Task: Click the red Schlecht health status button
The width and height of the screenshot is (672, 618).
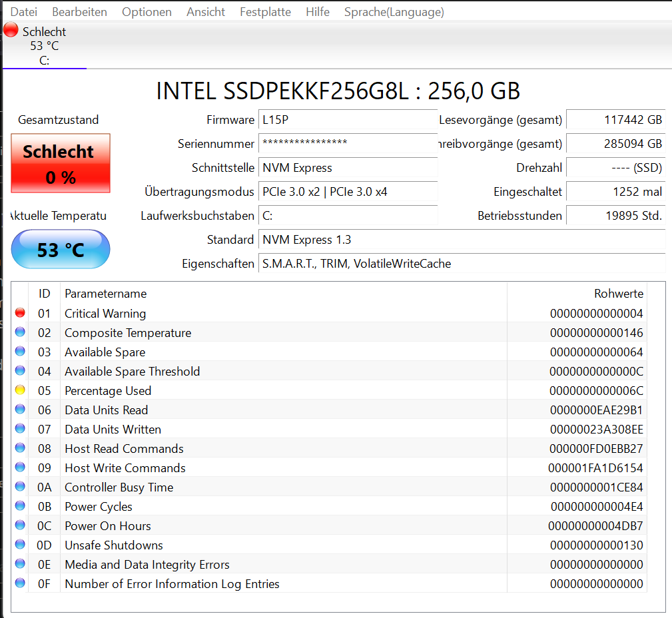Action: (x=60, y=162)
